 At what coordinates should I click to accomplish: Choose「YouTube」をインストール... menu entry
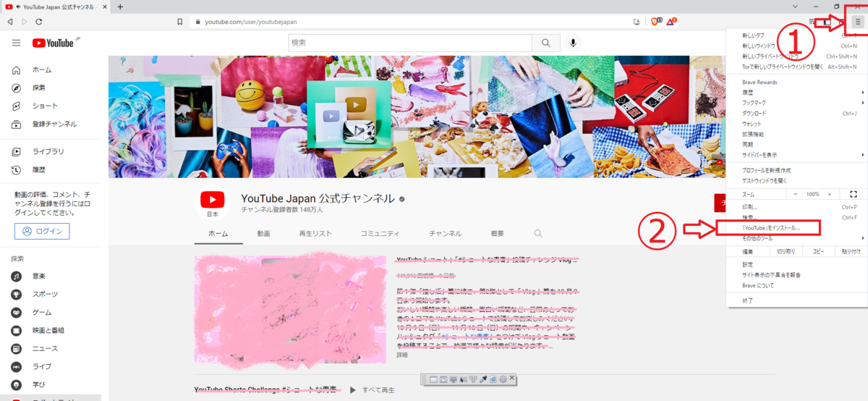tap(797, 228)
